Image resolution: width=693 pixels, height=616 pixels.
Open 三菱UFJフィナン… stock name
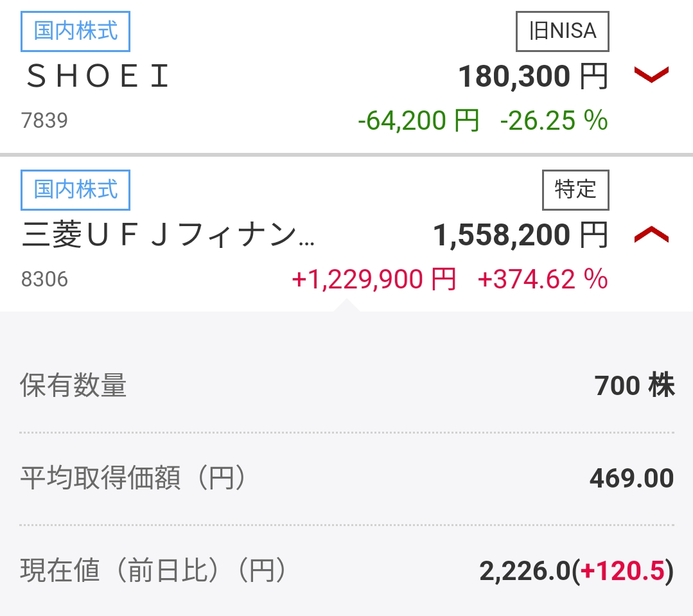point(168,234)
